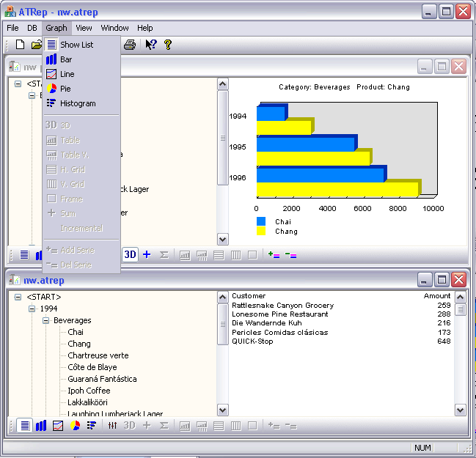
Task: Toggle V. Grid in upper window toolbar
Action: pos(235,255)
